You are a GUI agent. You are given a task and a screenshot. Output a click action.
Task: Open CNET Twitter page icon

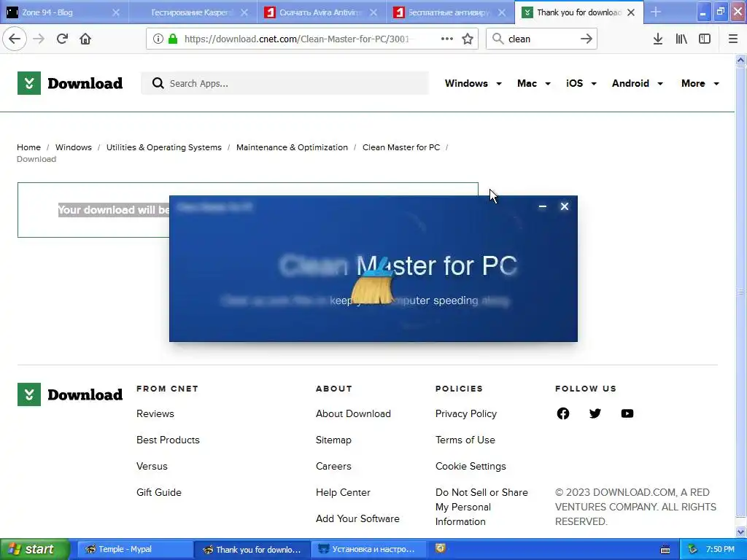[x=595, y=413]
